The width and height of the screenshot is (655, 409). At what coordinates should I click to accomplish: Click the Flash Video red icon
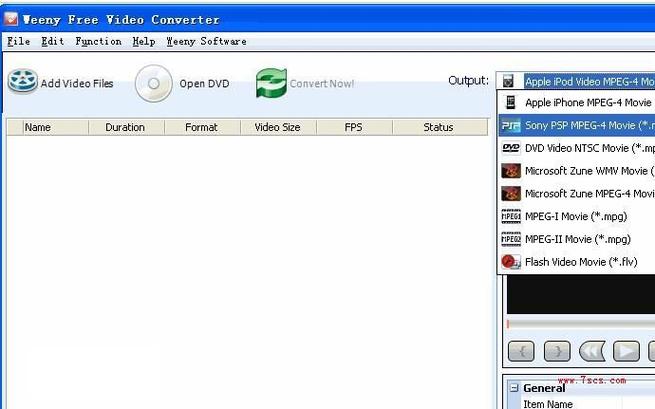(511, 262)
